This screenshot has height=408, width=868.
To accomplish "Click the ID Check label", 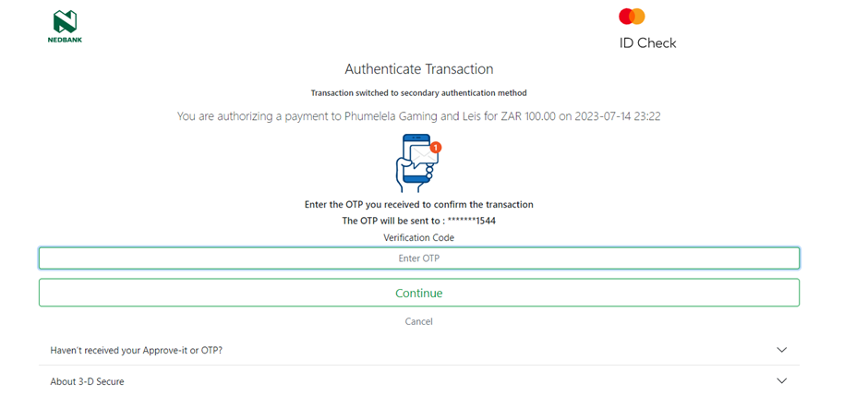I will click(647, 43).
